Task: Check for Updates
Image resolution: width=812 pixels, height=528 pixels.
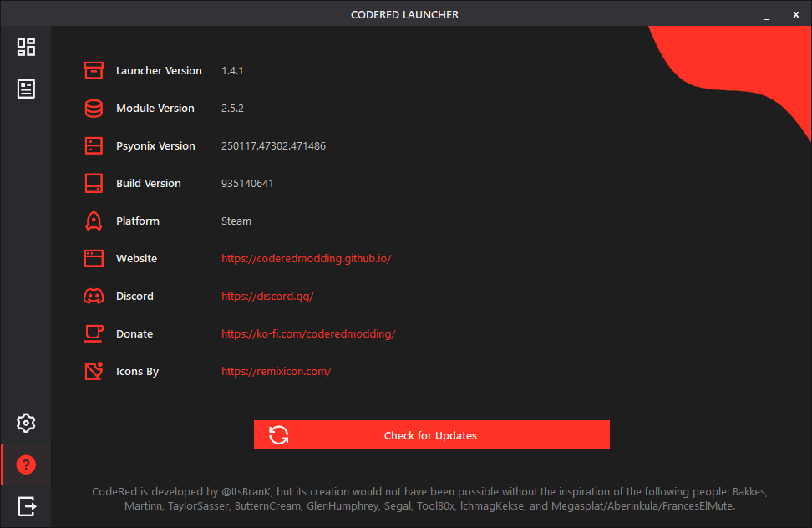Action: tap(431, 434)
